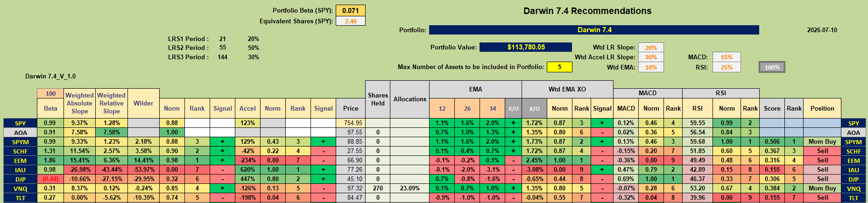This screenshot has height=203, width=868.
Task: Select the VNQ Shares Held cell 270
Action: [x=378, y=189]
